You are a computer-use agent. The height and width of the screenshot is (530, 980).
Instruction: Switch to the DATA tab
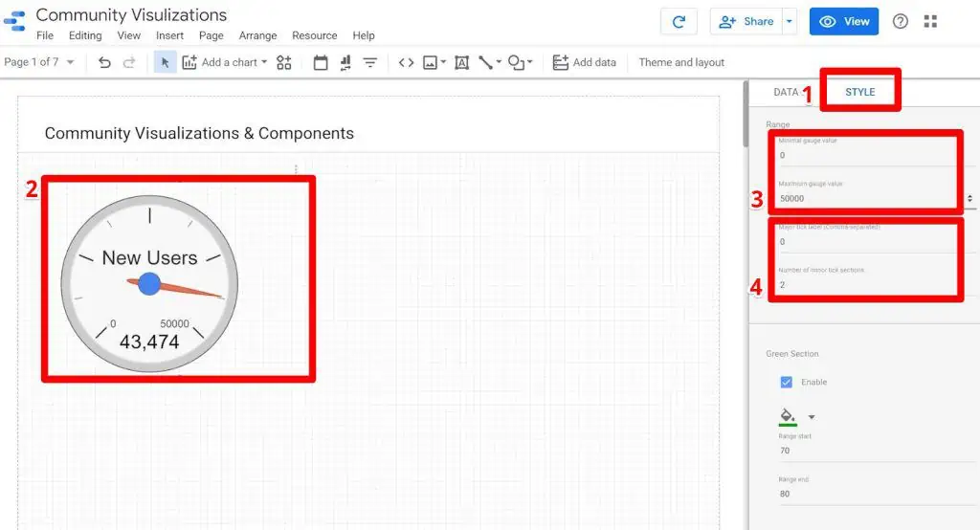[x=786, y=92]
